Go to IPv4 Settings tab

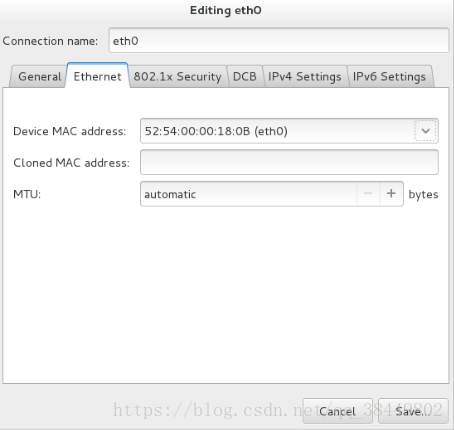pyautogui.click(x=305, y=77)
